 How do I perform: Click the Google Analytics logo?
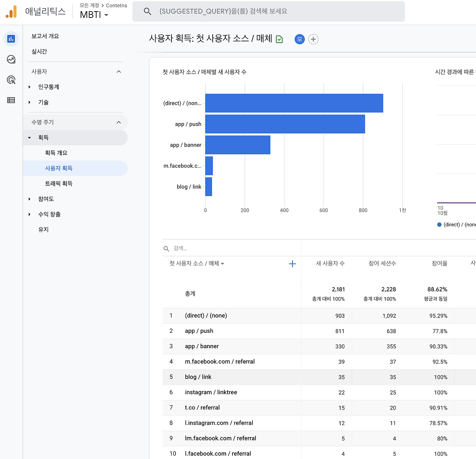pos(11,12)
